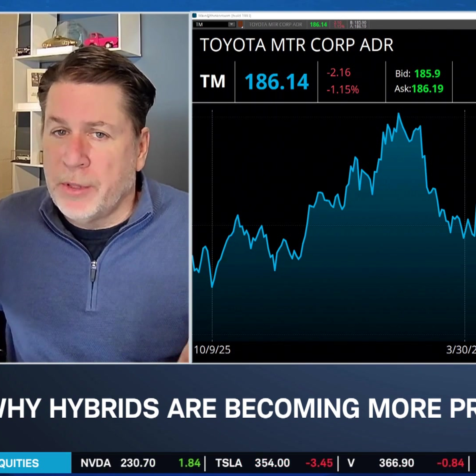This screenshot has height=476, width=476.
Task: Select the EQUITIES ticker tab
Action: [x=36, y=463]
